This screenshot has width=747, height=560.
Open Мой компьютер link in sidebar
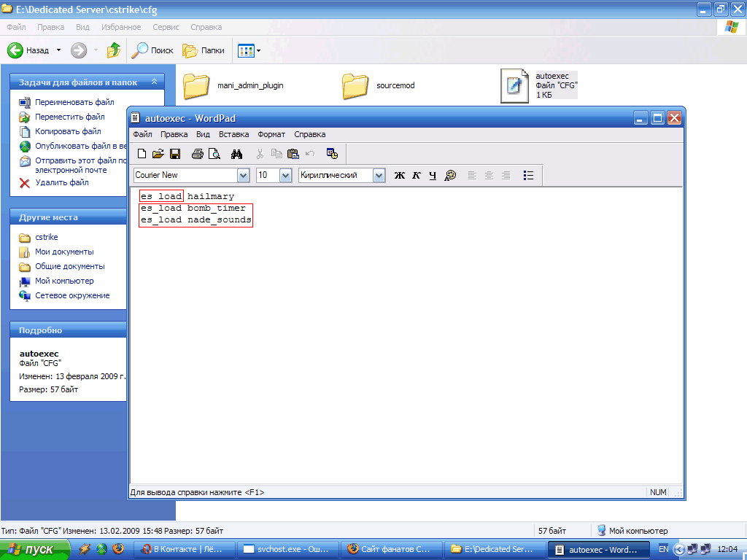pyautogui.click(x=64, y=281)
